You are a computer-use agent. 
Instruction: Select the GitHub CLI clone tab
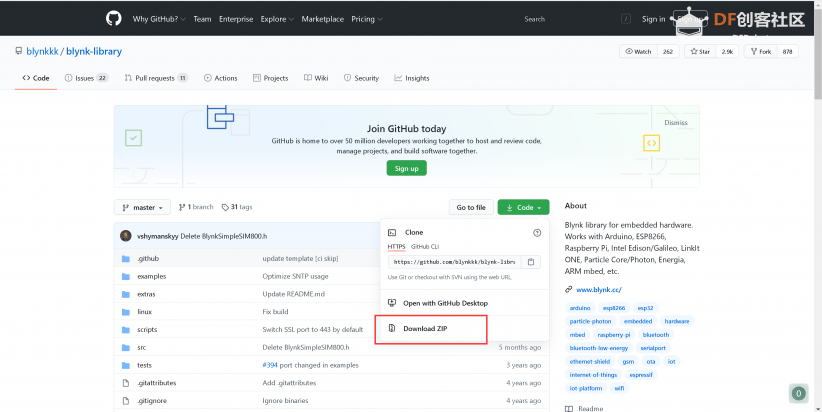[x=425, y=246]
